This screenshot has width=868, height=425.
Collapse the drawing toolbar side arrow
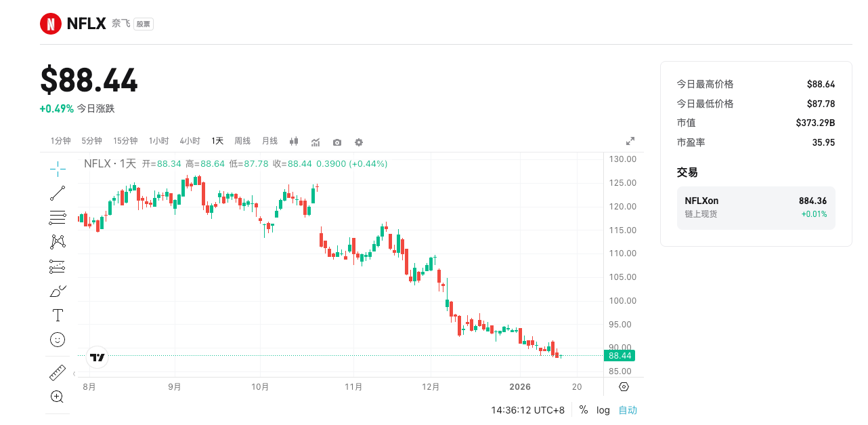tap(73, 373)
